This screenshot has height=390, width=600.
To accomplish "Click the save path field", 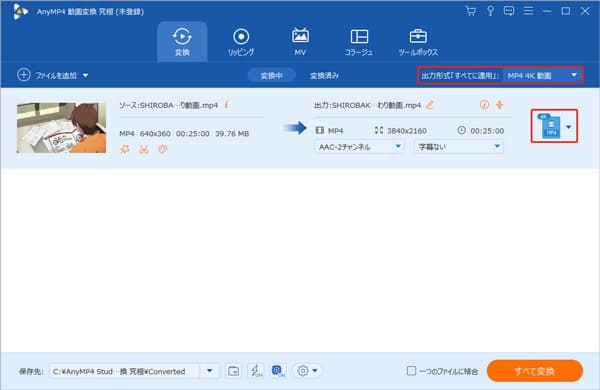I will click(x=125, y=371).
